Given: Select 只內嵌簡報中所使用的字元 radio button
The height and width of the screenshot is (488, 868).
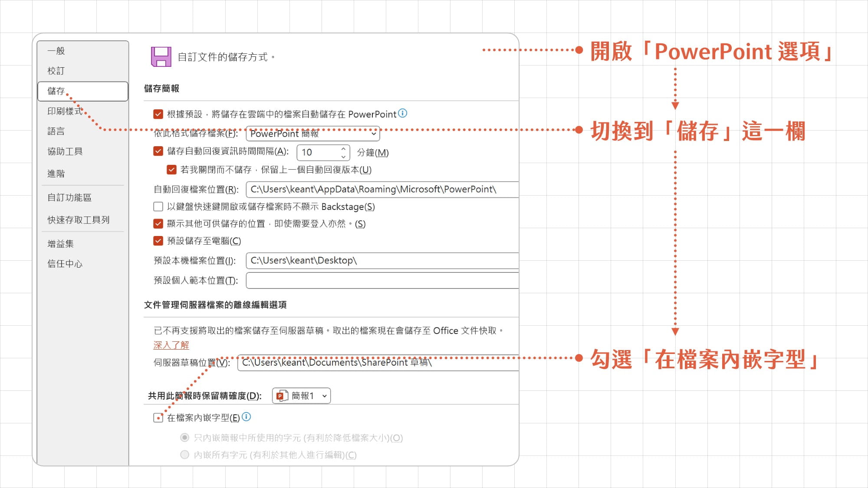Looking at the screenshot, I should (x=184, y=437).
